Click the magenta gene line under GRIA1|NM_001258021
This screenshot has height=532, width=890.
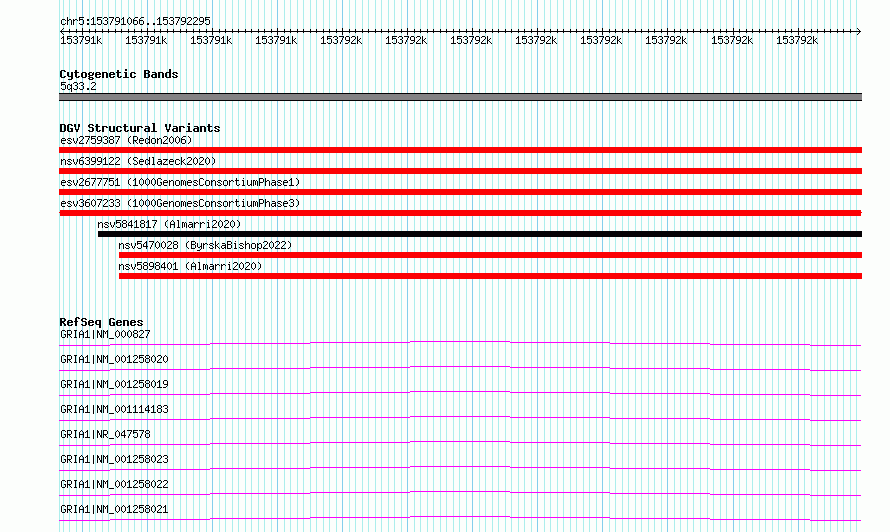coord(460,518)
